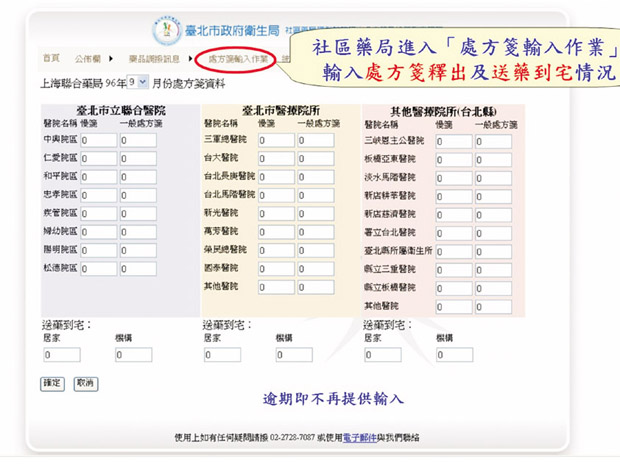Select 板橋亞東醫院 一般處方箋 input field
Image resolution: width=620 pixels, height=473 pixels.
[x=493, y=159]
